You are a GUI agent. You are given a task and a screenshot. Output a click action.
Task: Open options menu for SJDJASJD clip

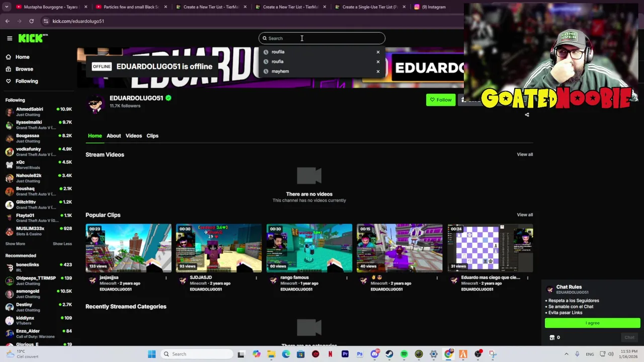coord(256,278)
